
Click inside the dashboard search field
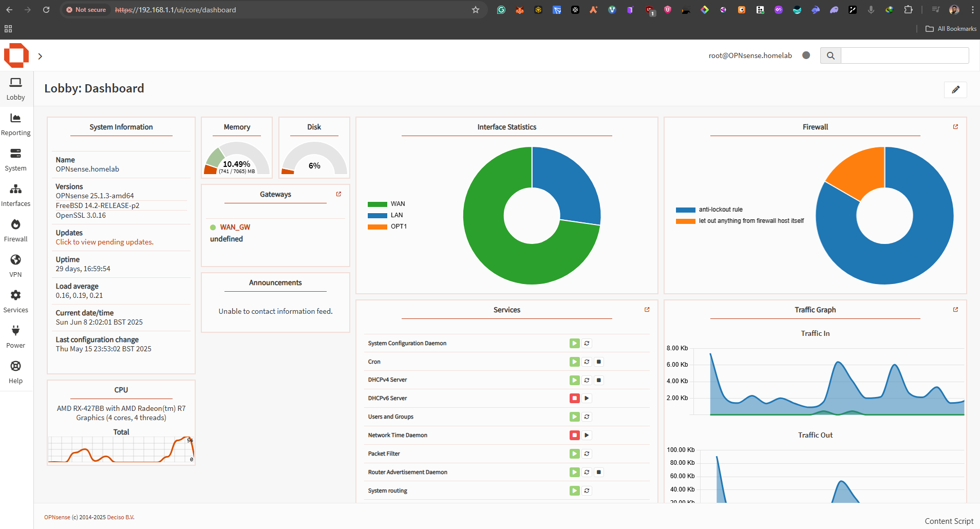904,55
